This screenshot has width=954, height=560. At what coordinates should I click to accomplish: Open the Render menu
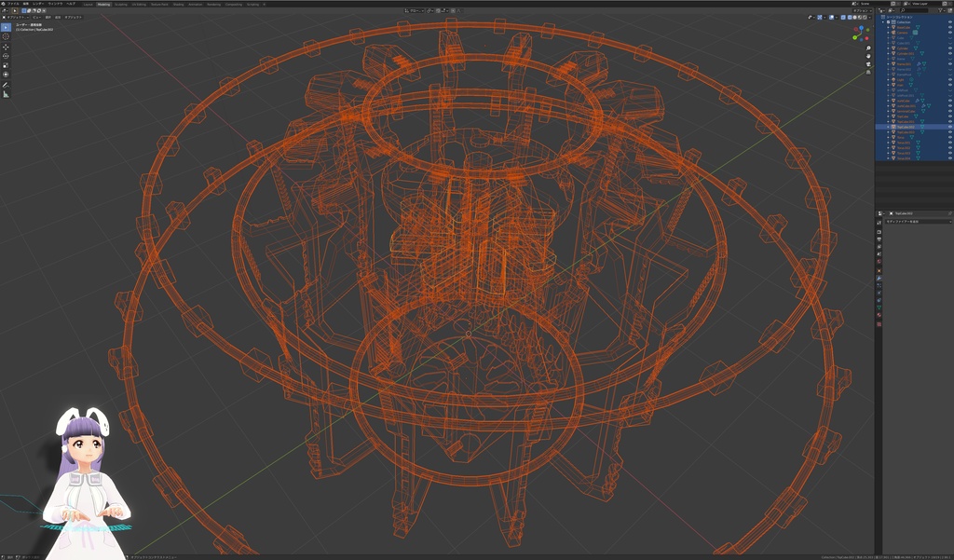(x=38, y=4)
